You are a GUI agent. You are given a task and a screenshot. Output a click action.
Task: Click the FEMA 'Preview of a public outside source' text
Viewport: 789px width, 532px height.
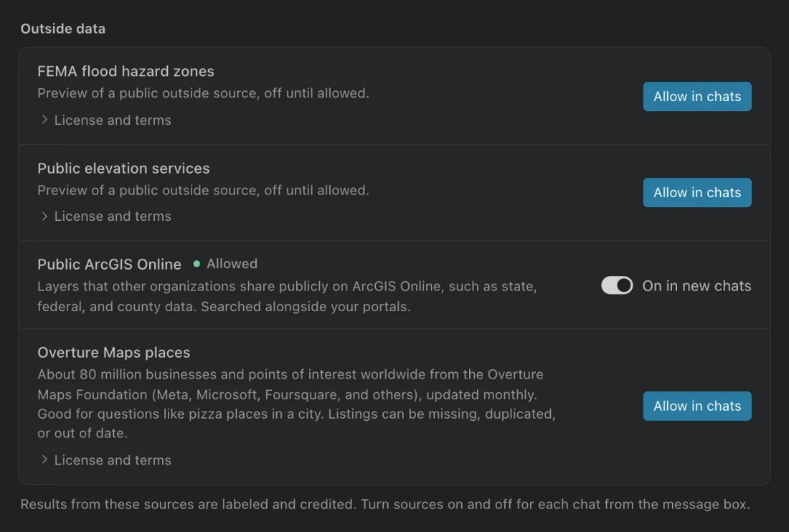203,93
